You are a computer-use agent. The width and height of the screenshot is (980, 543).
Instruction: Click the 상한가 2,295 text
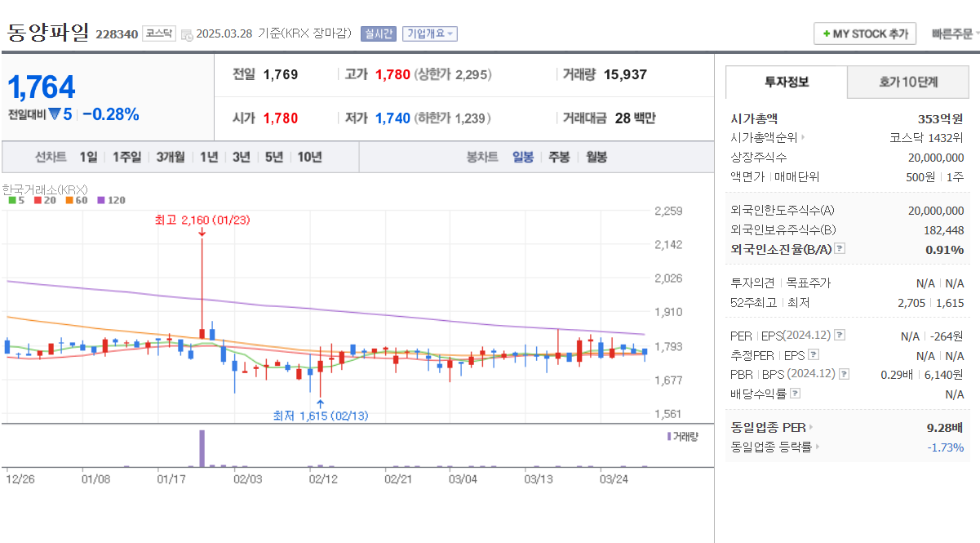click(x=453, y=74)
